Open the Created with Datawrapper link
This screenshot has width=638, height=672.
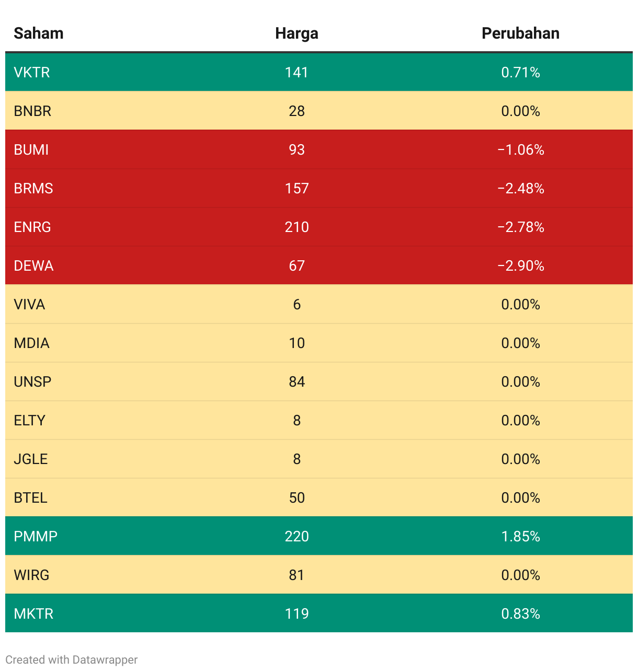(x=72, y=659)
